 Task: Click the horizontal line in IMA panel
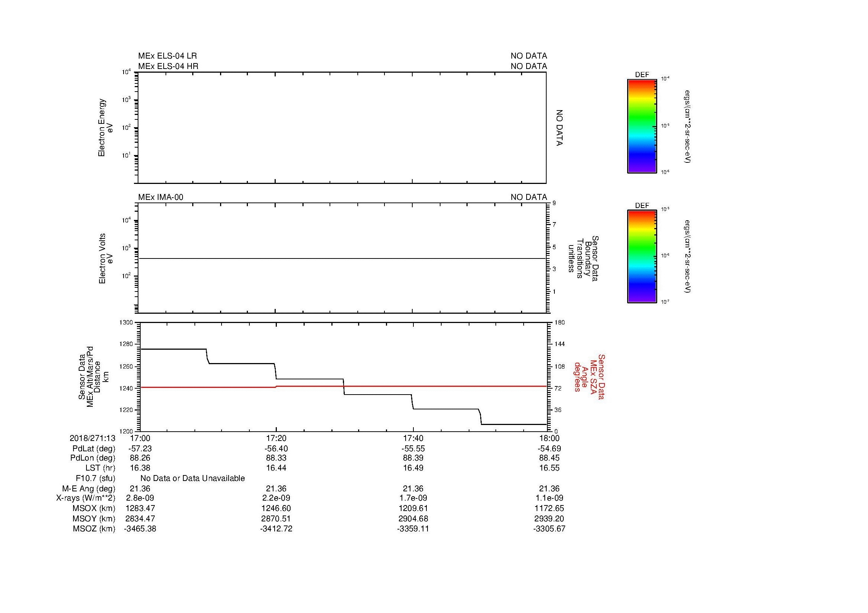point(342,258)
